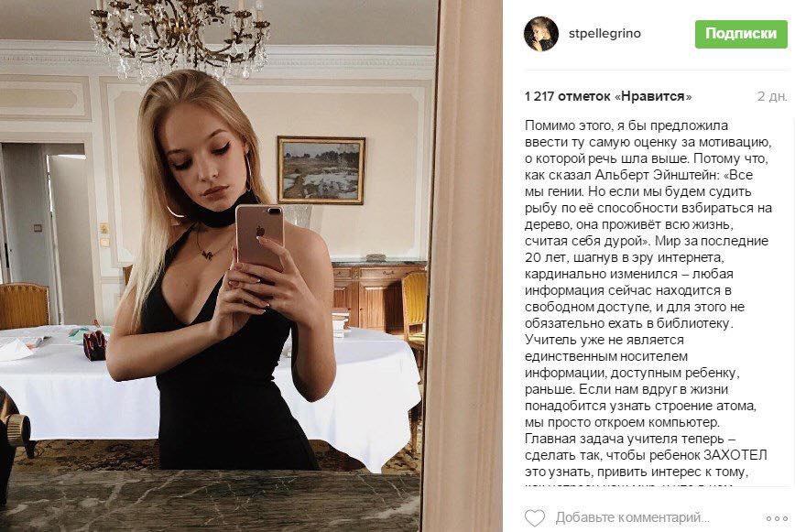Open the stpellegrino username link
The image size is (795, 532).
click(604, 34)
